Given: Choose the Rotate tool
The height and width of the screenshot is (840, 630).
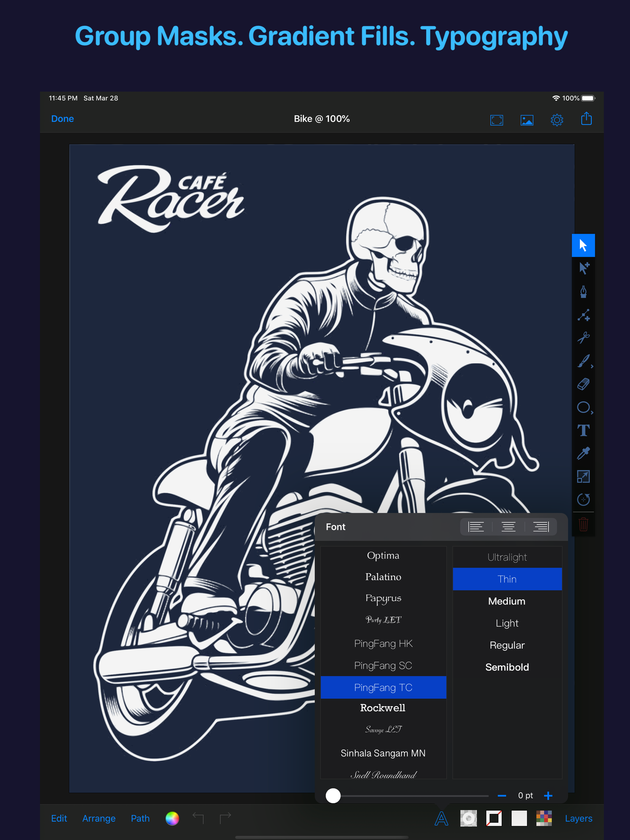Looking at the screenshot, I should pyautogui.click(x=583, y=499).
